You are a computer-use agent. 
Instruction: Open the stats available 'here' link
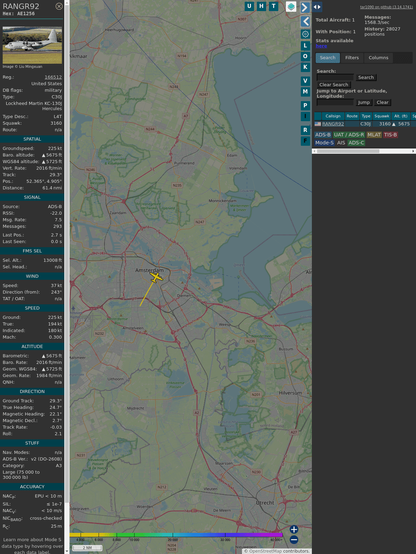[x=321, y=46]
